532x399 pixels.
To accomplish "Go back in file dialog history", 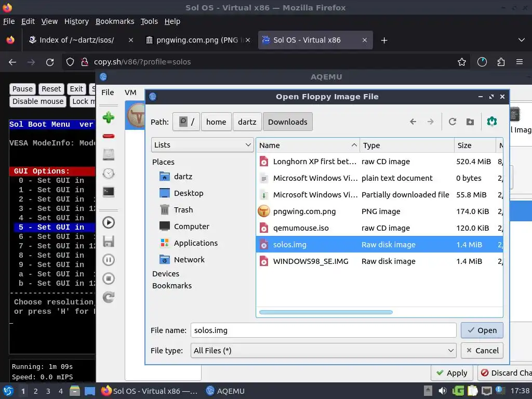I will click(x=413, y=122).
